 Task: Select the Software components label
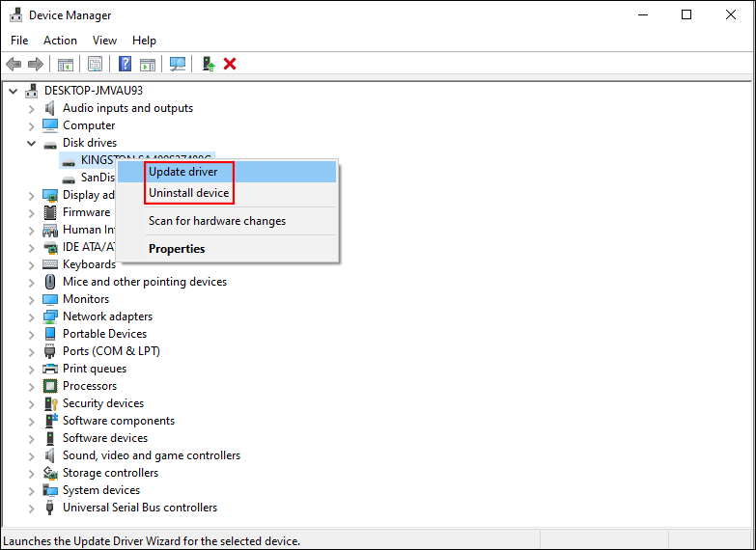pos(119,421)
